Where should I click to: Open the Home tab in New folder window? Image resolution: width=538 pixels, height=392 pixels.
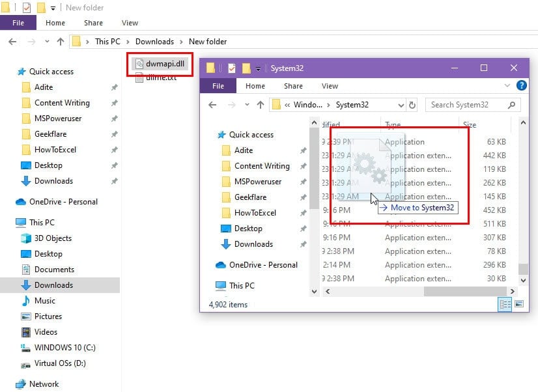click(55, 23)
